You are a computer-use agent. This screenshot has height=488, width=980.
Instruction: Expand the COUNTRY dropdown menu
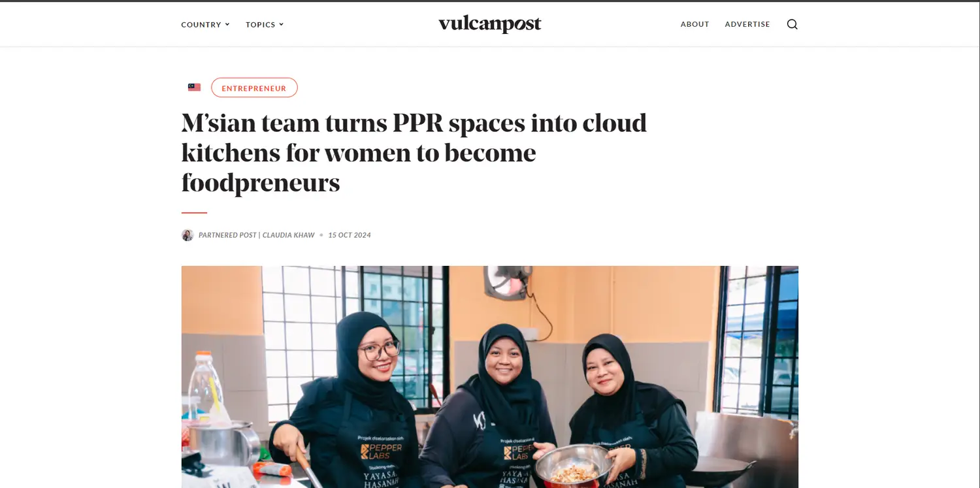[205, 24]
